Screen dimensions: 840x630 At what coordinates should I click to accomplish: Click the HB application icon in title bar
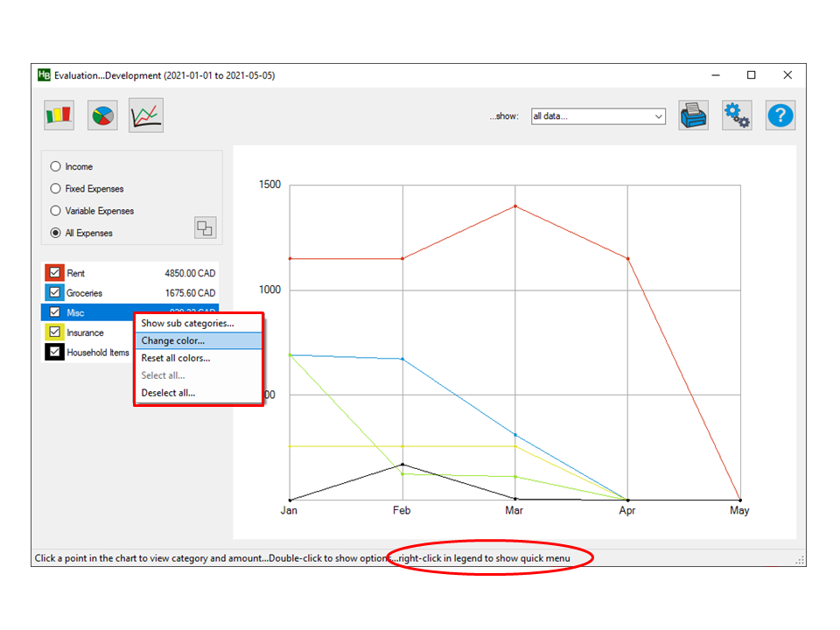pyautogui.click(x=44, y=75)
